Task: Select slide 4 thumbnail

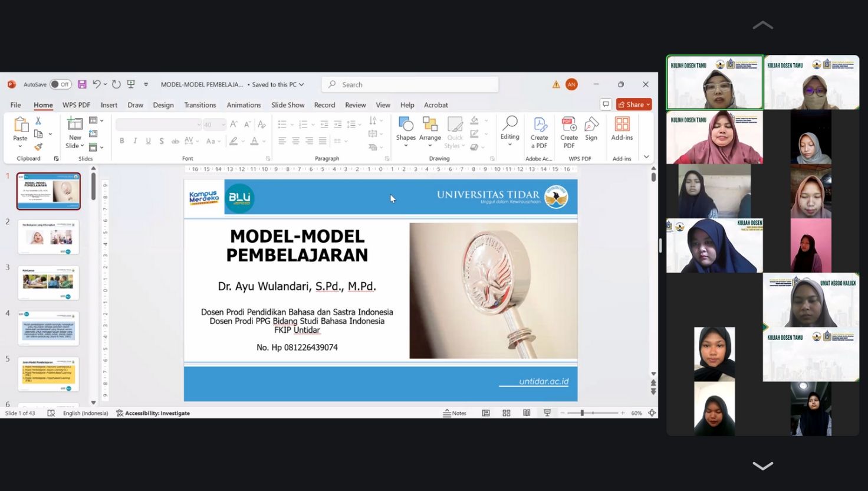Action: tap(48, 329)
